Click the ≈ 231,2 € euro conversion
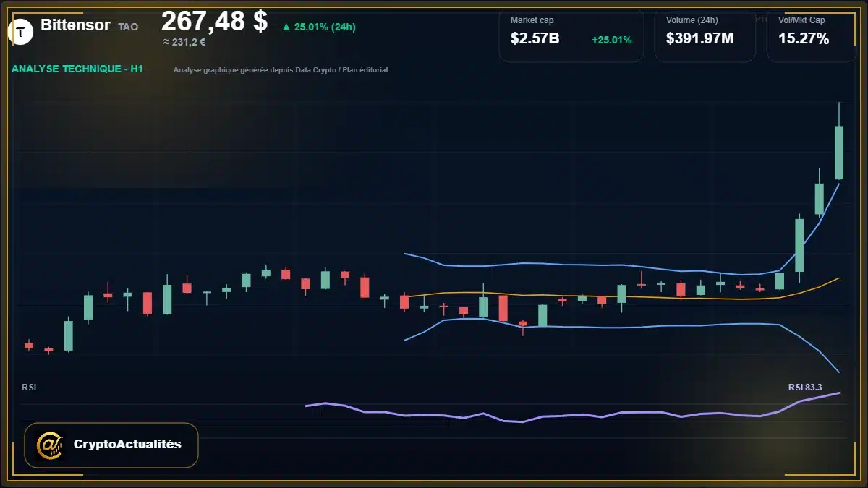The height and width of the screenshot is (488, 868). coord(184,42)
